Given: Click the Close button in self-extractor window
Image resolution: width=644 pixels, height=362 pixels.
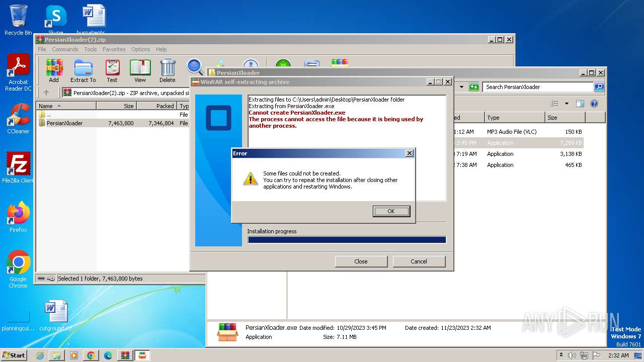Looking at the screenshot, I should (x=361, y=261).
